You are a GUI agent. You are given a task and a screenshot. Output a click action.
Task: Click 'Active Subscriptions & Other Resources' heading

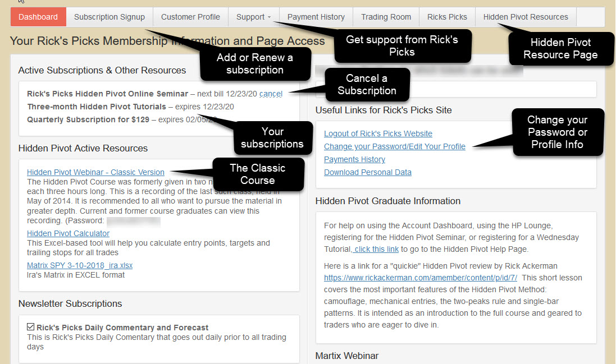pyautogui.click(x=102, y=70)
